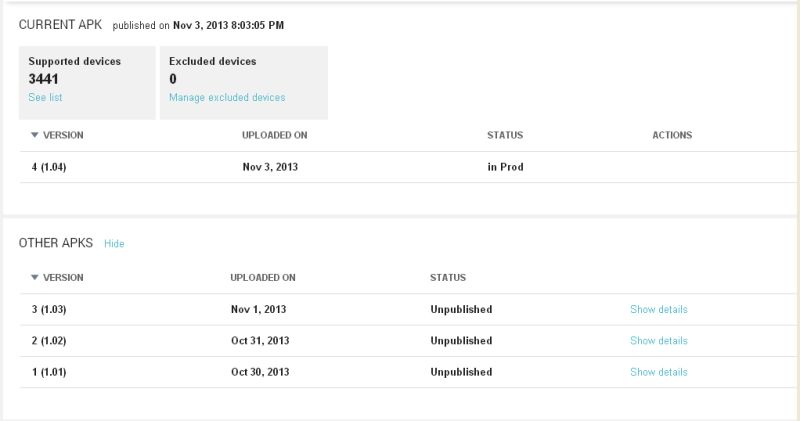Select the 3 (1.03) version entry
The width and height of the screenshot is (800, 421).
(x=49, y=309)
